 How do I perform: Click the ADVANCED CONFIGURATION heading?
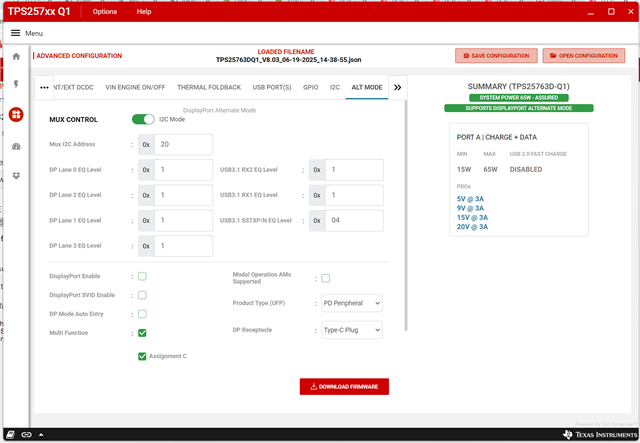tap(79, 56)
